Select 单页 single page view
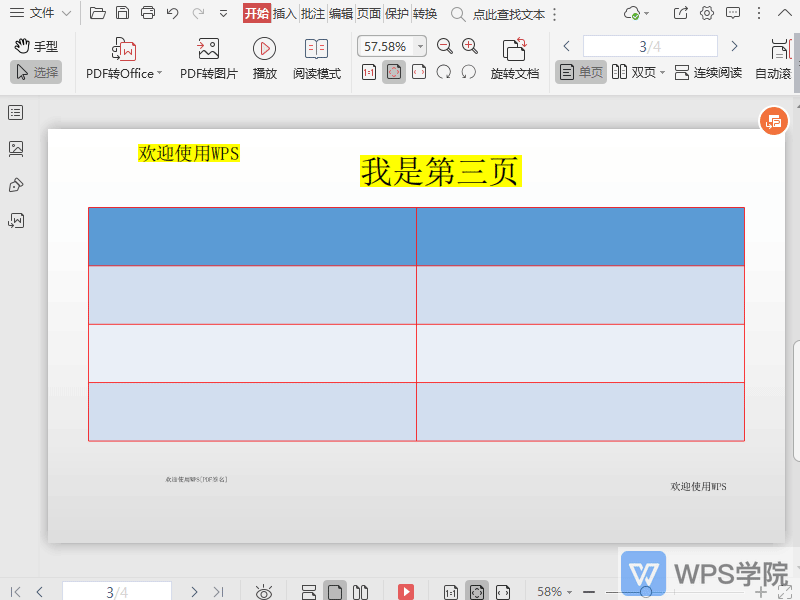Viewport: 800px width, 600px height. click(581, 73)
